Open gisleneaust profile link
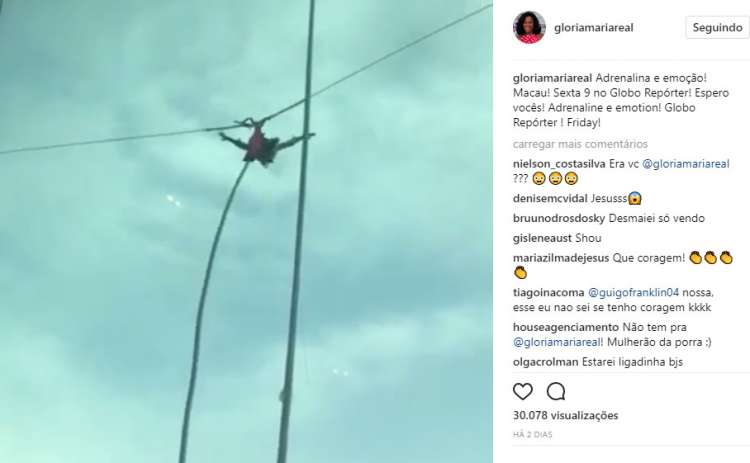 click(542, 238)
